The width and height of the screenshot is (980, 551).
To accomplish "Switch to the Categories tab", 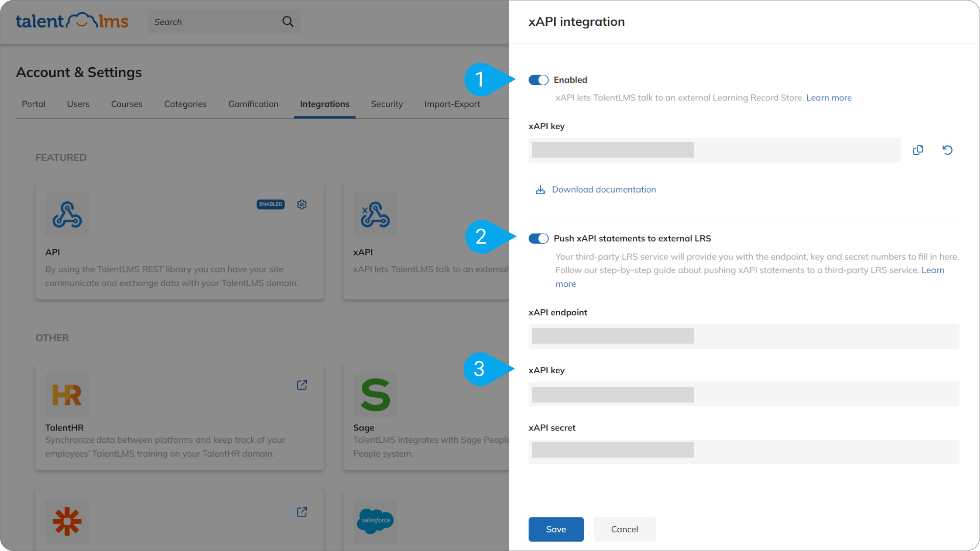I will [x=185, y=104].
